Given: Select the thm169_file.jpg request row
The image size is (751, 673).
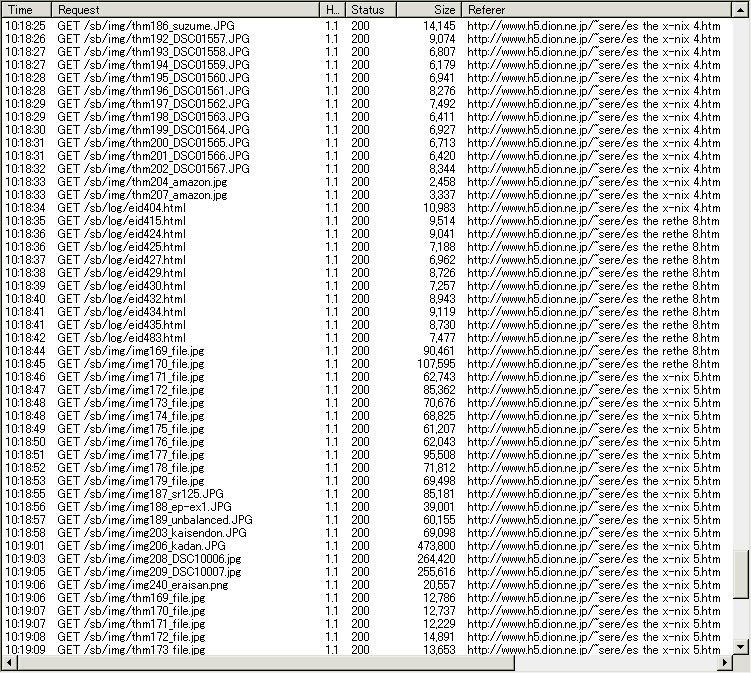Looking at the screenshot, I should click(366, 598).
